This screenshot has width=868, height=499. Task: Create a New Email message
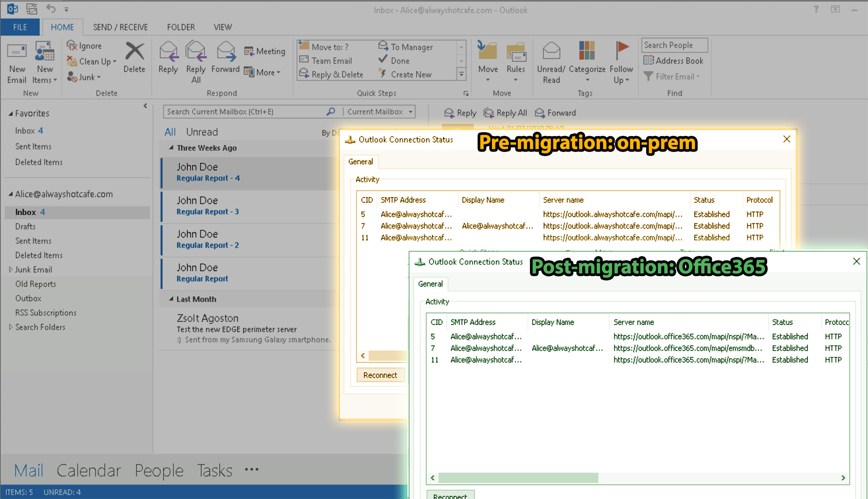click(x=17, y=62)
